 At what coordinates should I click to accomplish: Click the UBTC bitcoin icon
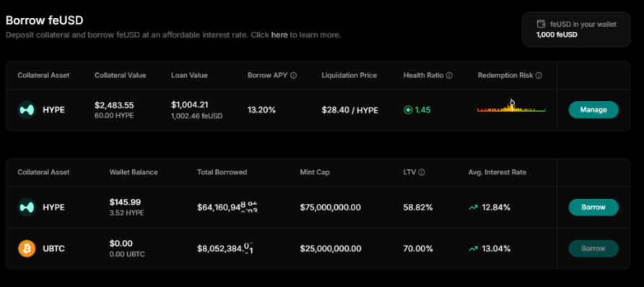point(27,249)
